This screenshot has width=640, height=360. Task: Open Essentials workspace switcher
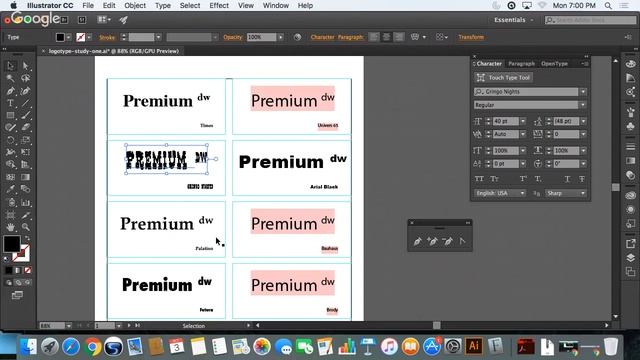pos(513,20)
